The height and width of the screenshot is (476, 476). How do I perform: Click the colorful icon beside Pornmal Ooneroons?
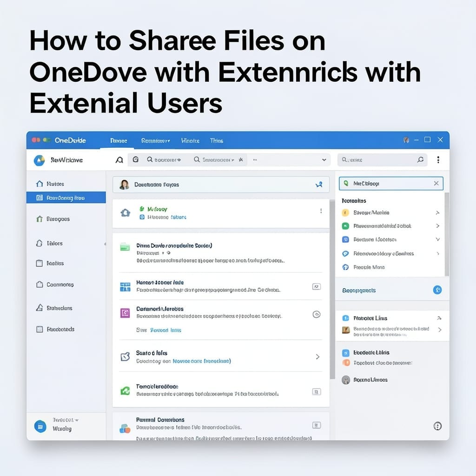pos(125,428)
